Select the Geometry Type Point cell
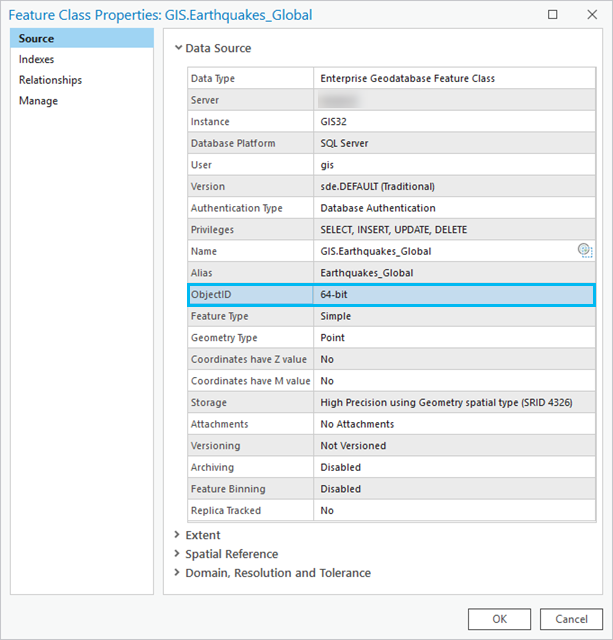The height and width of the screenshot is (640, 613). (x=453, y=338)
